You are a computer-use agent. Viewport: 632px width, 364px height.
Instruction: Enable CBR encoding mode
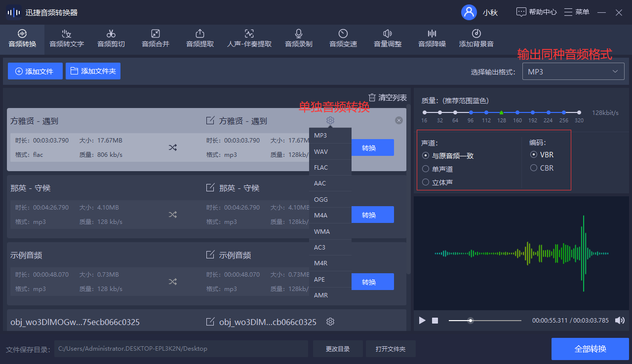click(534, 168)
